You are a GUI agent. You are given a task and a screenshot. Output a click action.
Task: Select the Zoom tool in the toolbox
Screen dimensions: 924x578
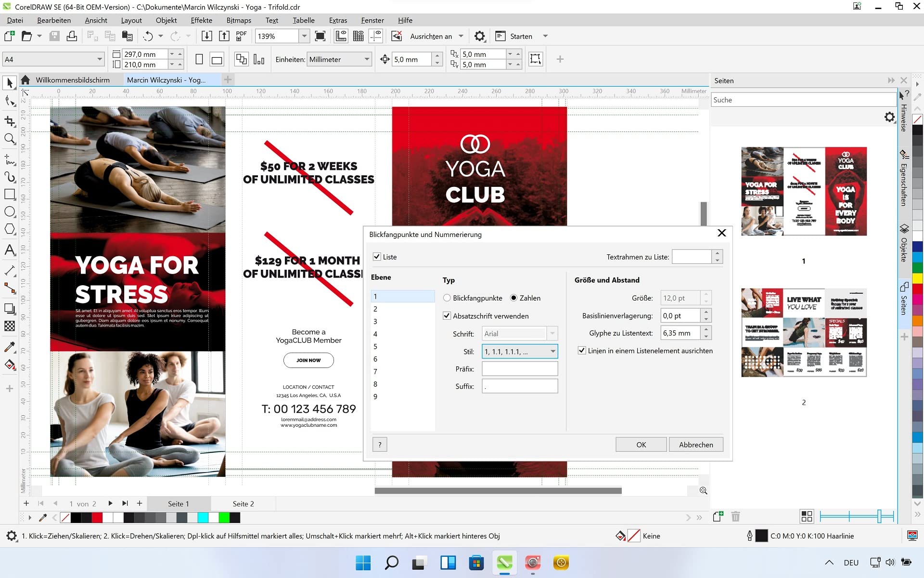[10, 139]
